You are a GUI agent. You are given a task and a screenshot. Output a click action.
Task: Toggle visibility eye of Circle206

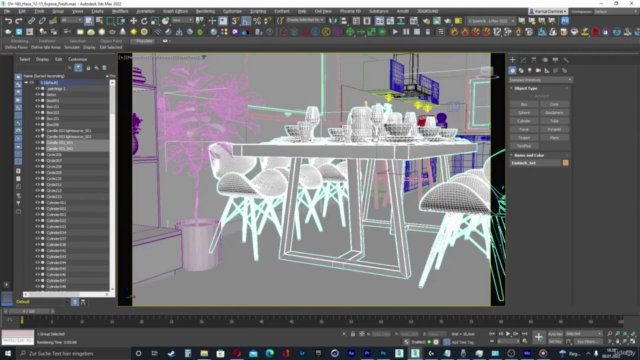pos(38,155)
